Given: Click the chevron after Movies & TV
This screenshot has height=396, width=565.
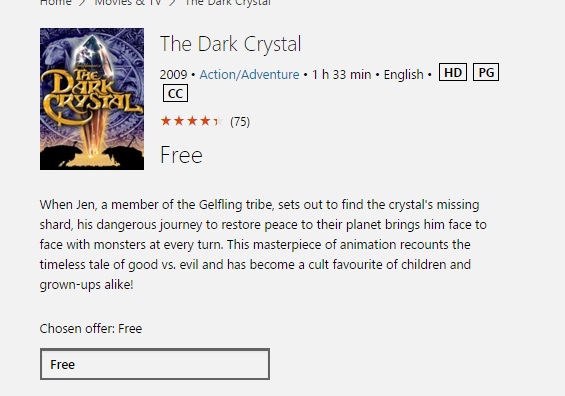Looking at the screenshot, I should pos(173,3).
